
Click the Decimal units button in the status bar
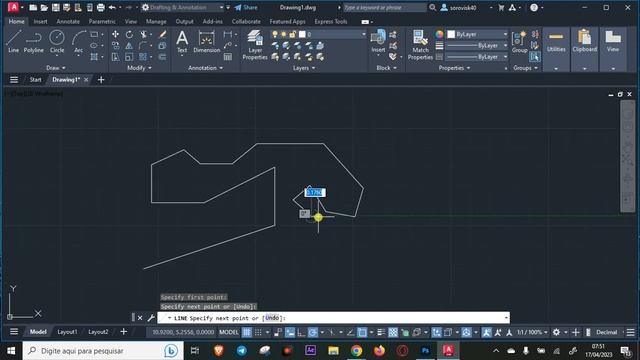tap(606, 332)
